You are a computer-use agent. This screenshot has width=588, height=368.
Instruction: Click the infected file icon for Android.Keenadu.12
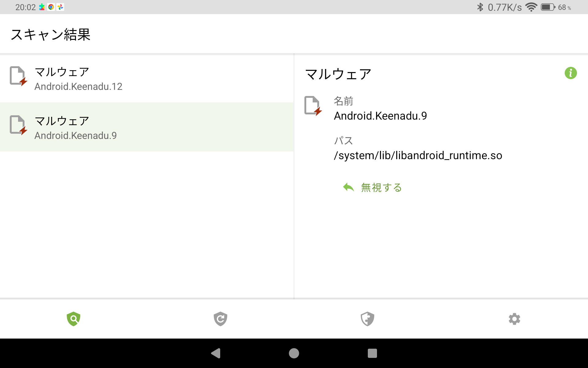18,76
